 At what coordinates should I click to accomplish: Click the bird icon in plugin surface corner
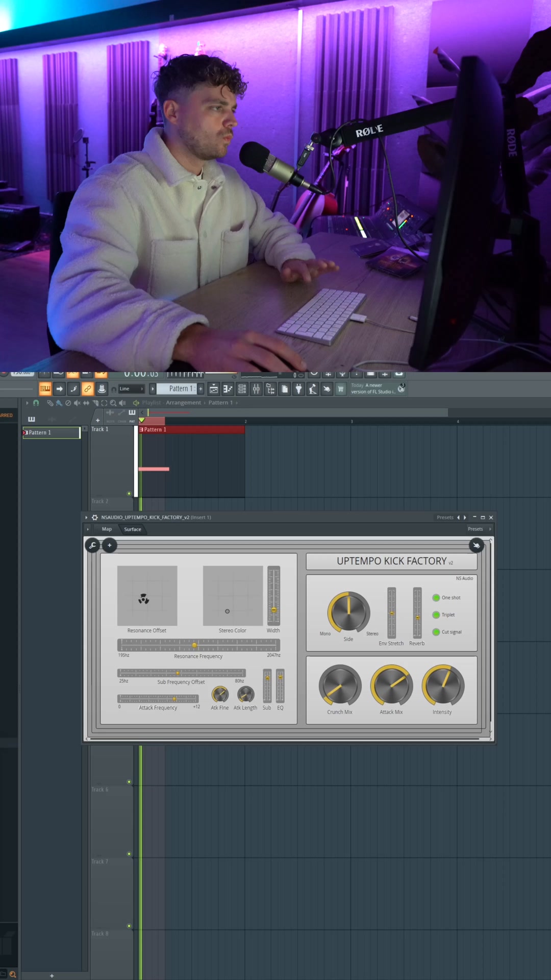coord(476,545)
